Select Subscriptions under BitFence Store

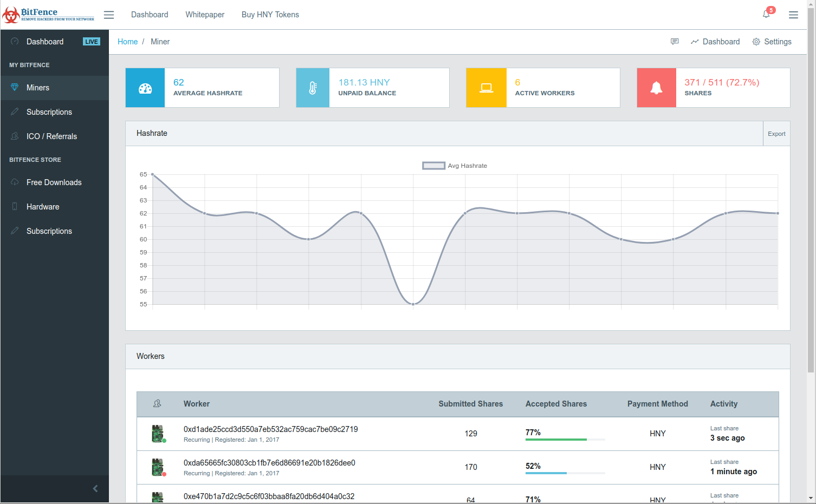click(x=55, y=231)
